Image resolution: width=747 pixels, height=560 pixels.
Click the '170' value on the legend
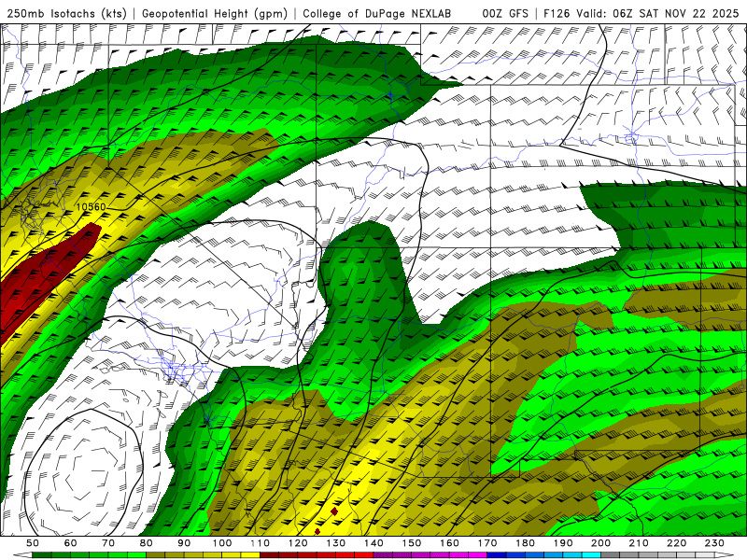(x=487, y=543)
